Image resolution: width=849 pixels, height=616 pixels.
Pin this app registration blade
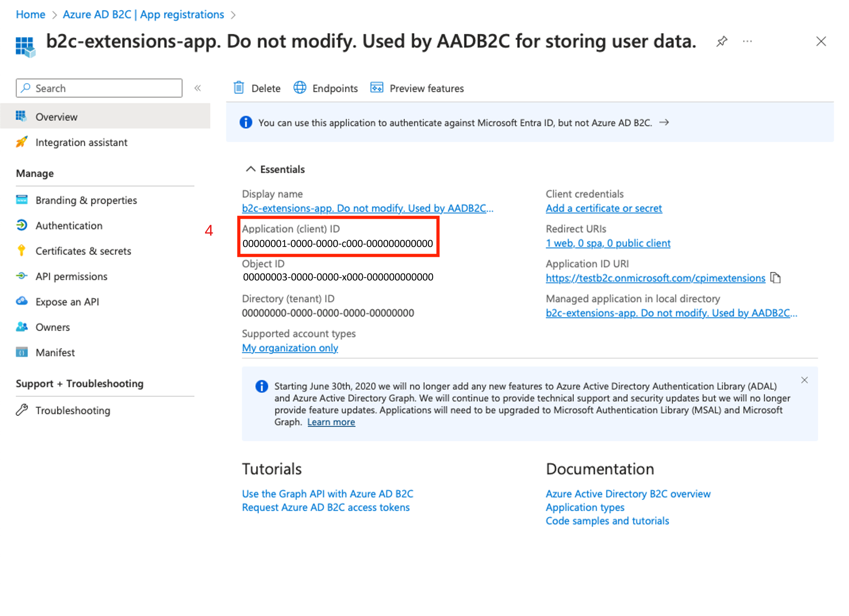pos(722,41)
